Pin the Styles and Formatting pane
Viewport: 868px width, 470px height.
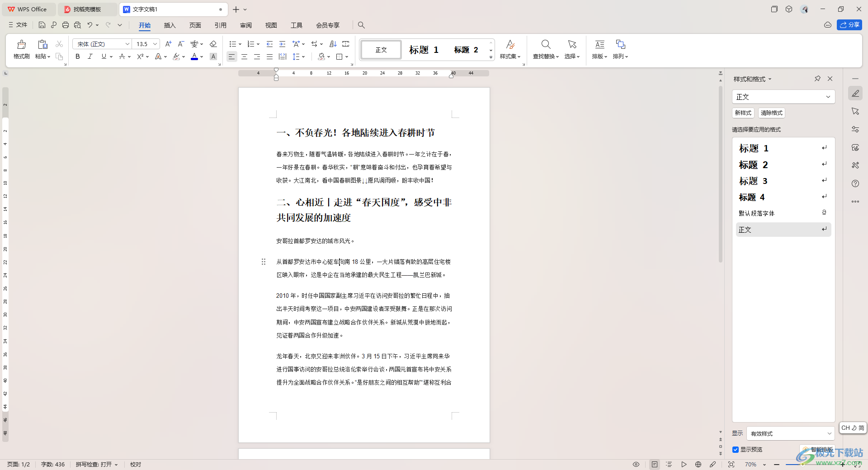[x=817, y=79]
